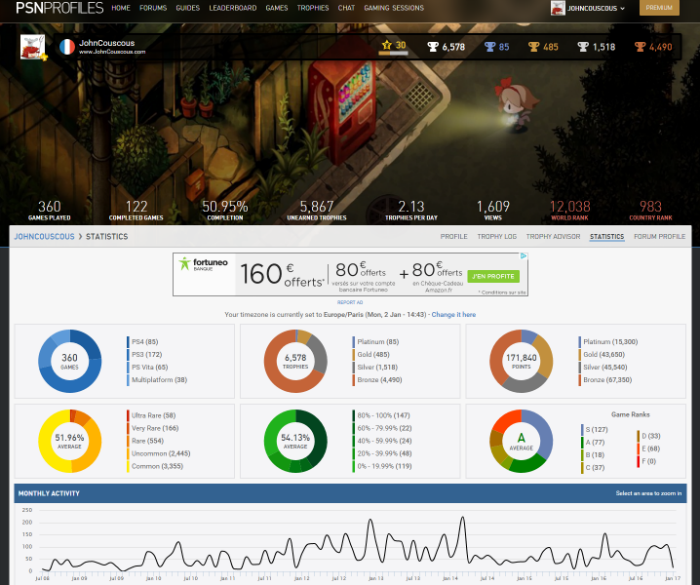Click the Game Ranks A average chart
Image resolution: width=700 pixels, height=585 pixels.
coord(521,441)
